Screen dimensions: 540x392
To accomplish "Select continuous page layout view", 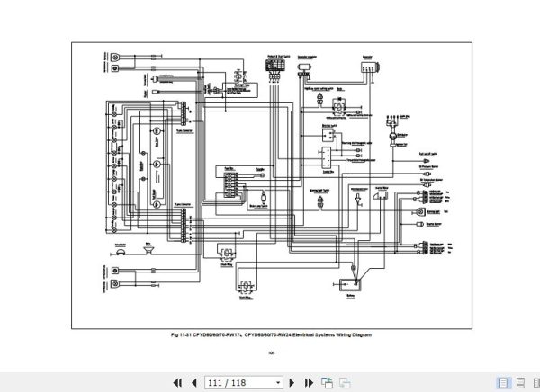I will point(520,382).
